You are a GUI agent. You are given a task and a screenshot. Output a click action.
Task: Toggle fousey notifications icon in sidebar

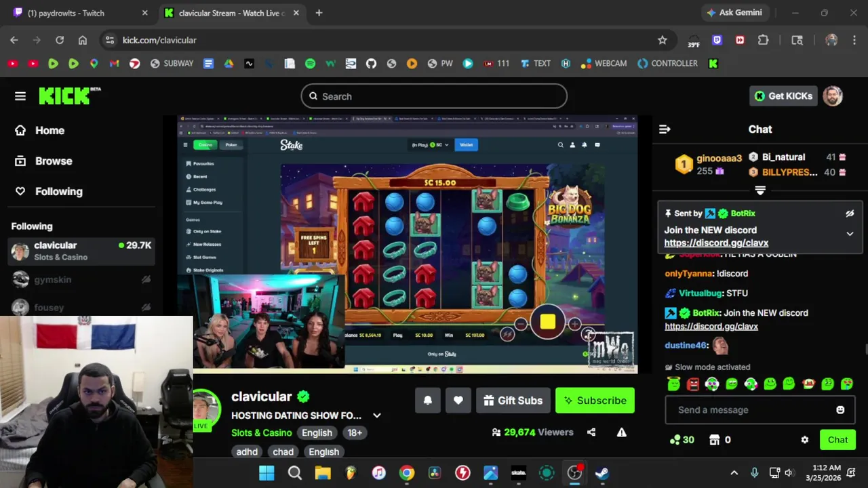[146, 308]
